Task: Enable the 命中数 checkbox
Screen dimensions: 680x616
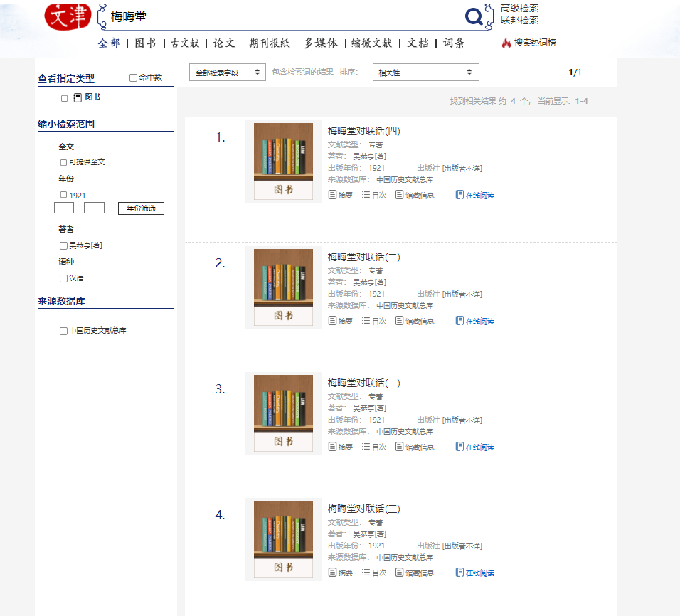Action: point(133,78)
